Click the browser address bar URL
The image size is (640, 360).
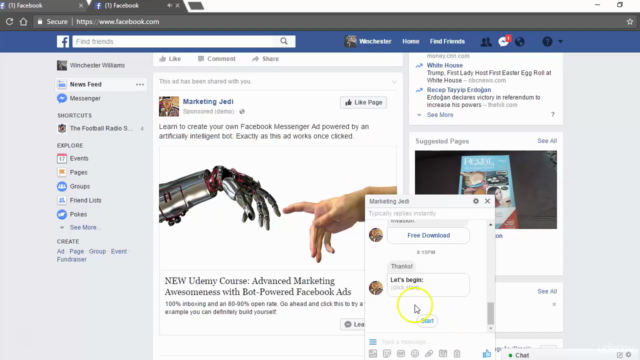click(118, 22)
